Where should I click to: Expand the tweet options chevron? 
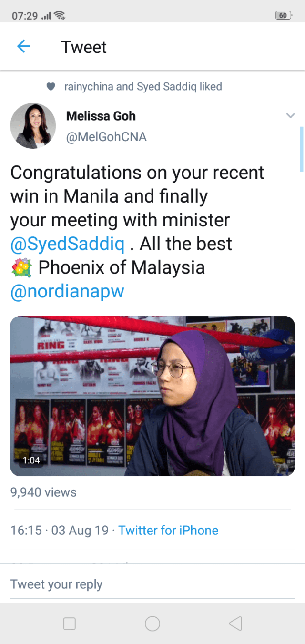tap(290, 115)
